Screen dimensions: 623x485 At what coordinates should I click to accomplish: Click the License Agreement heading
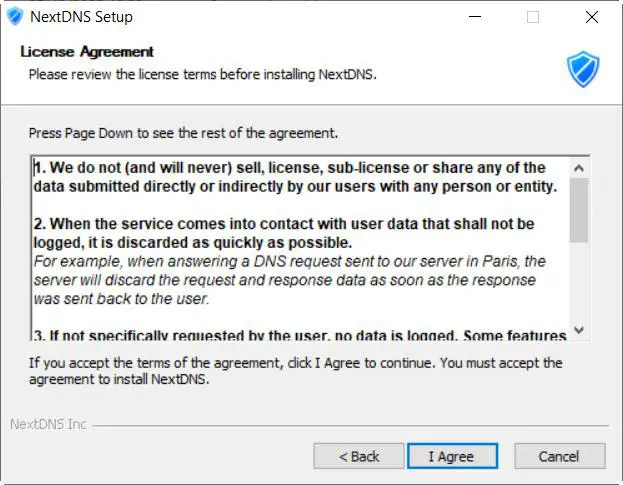(87, 52)
